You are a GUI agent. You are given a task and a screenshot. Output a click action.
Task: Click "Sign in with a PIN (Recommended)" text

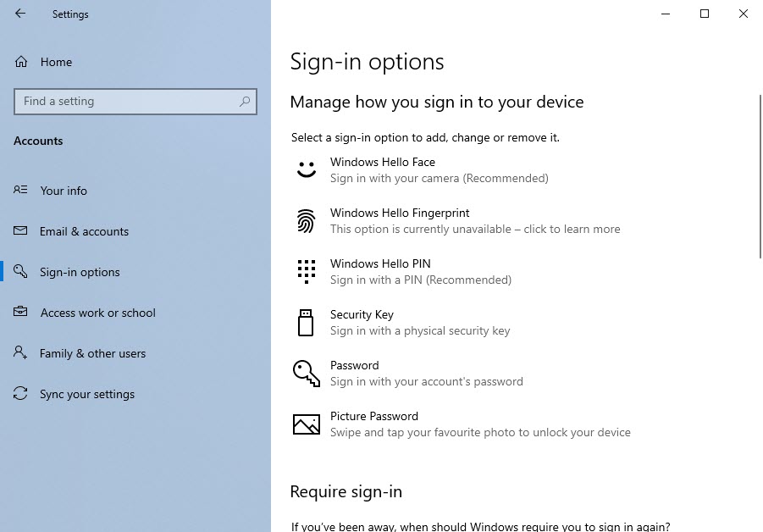tap(421, 280)
